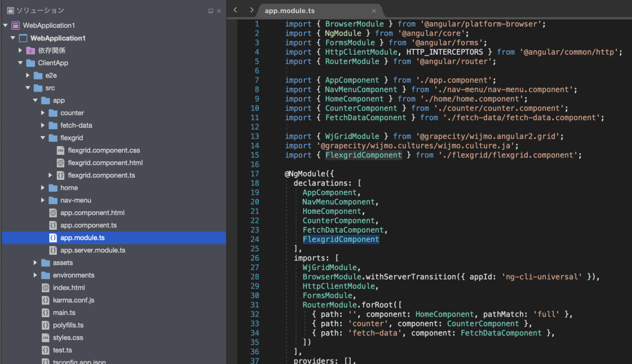This screenshot has width=632, height=364.
Task: Click the providers line in editor
Action: 325,361
